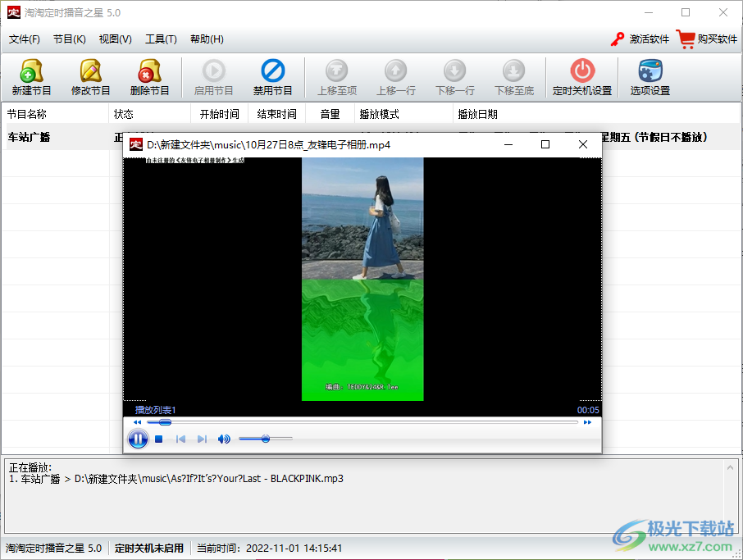Click the main window title-bar app icon

tap(14, 13)
